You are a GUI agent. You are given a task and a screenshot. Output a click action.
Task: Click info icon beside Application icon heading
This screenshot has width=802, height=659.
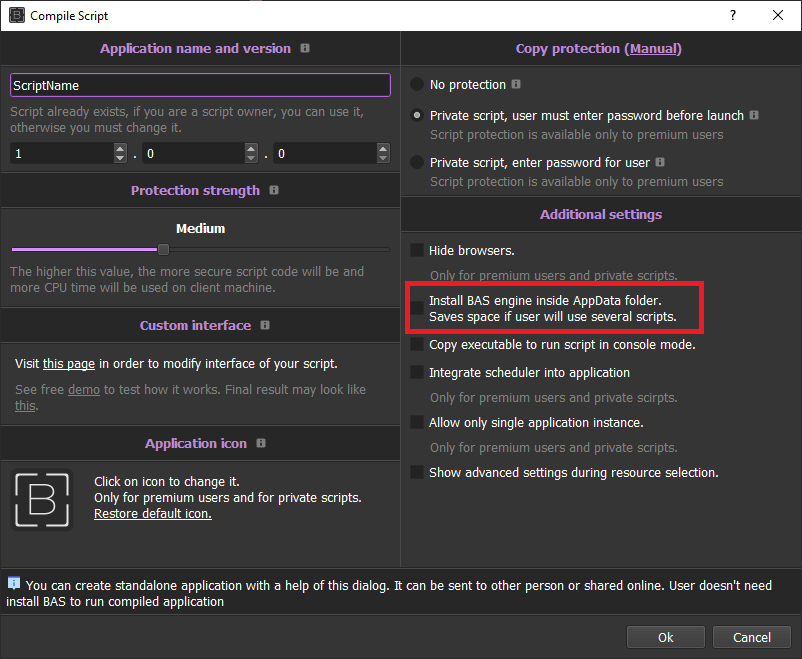tap(261, 443)
